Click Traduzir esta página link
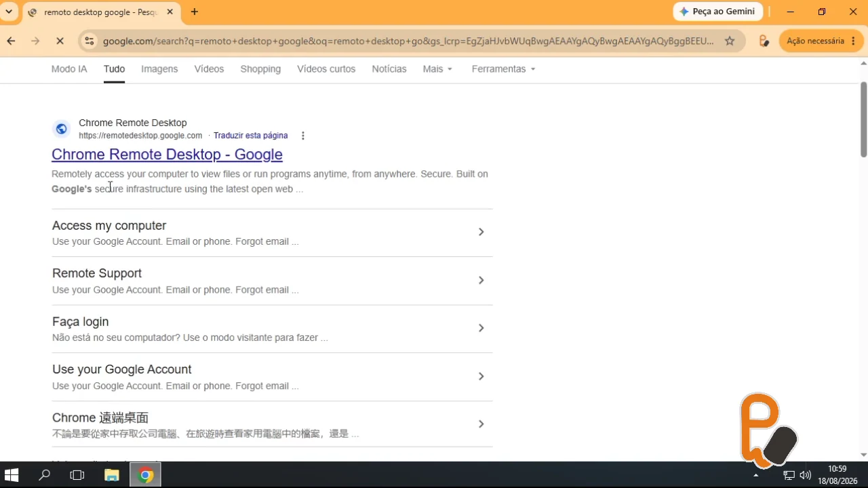 pos(250,136)
